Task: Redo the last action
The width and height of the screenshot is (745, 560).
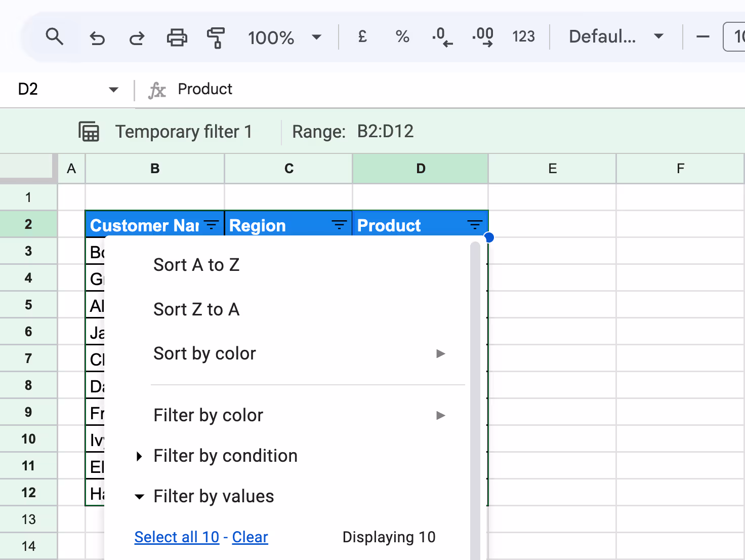Action: [x=136, y=37]
